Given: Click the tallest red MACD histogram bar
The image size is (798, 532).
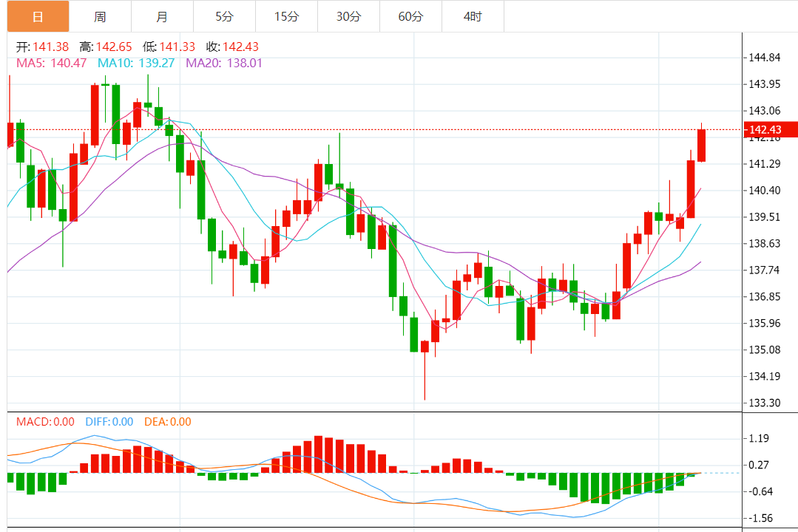Looking at the screenshot, I should pos(319,454).
